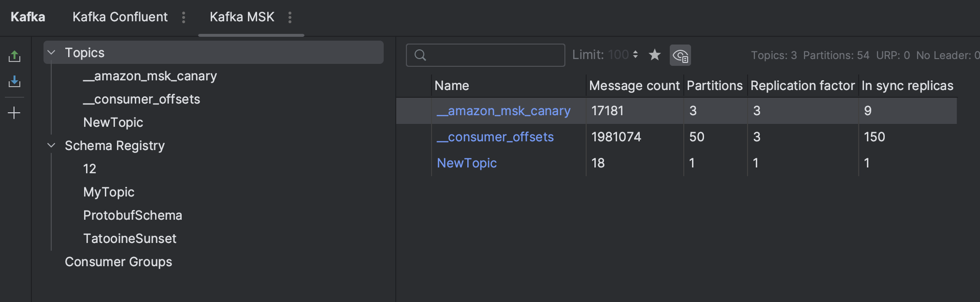The height and width of the screenshot is (302, 980).
Task: Adjust the Limit value stepper arrows
Action: (x=635, y=55)
